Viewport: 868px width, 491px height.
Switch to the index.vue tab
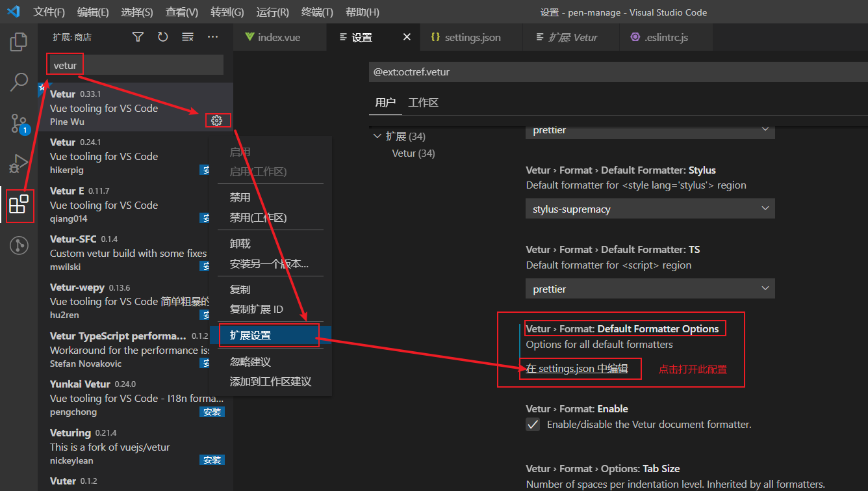281,37
